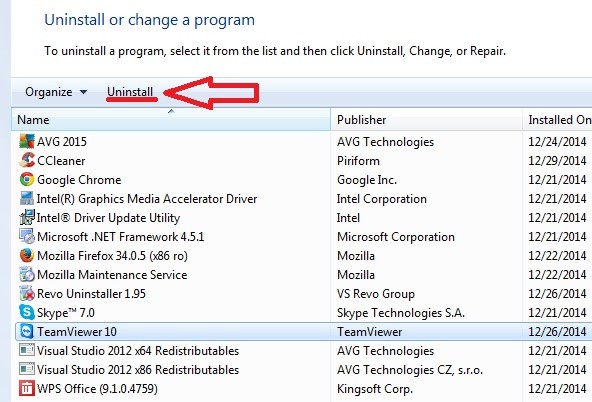Screen dimensions: 592x402
Task: Click the CCleaner program icon
Action: click(x=27, y=160)
